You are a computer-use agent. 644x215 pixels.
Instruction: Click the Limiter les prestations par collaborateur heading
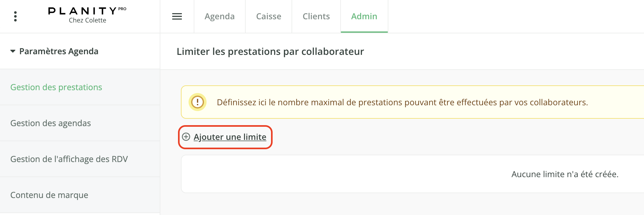270,52
